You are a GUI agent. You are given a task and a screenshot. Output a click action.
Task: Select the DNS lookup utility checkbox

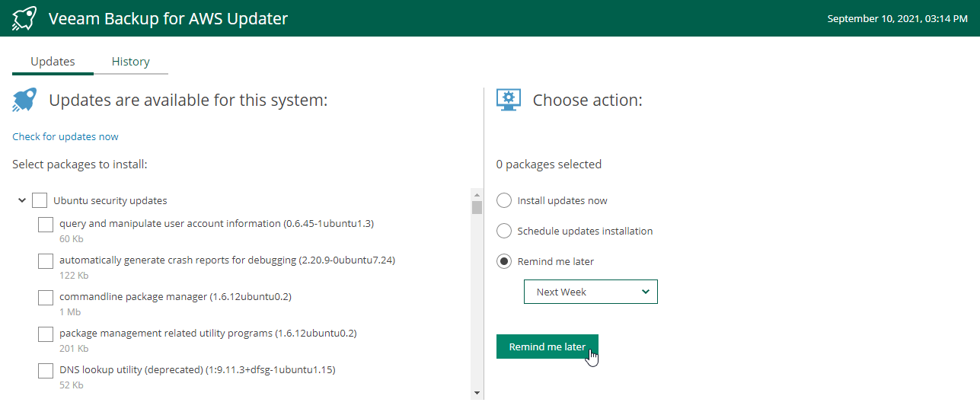tap(46, 371)
